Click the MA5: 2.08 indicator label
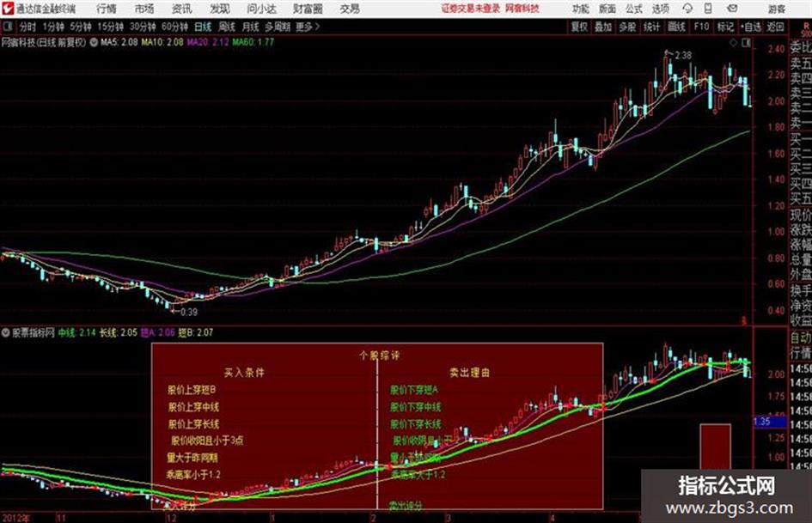This screenshot has height=523, width=812. click(x=119, y=42)
